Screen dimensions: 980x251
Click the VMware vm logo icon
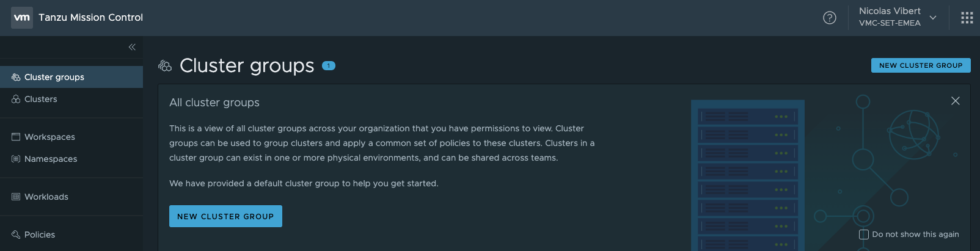pyautogui.click(x=22, y=18)
